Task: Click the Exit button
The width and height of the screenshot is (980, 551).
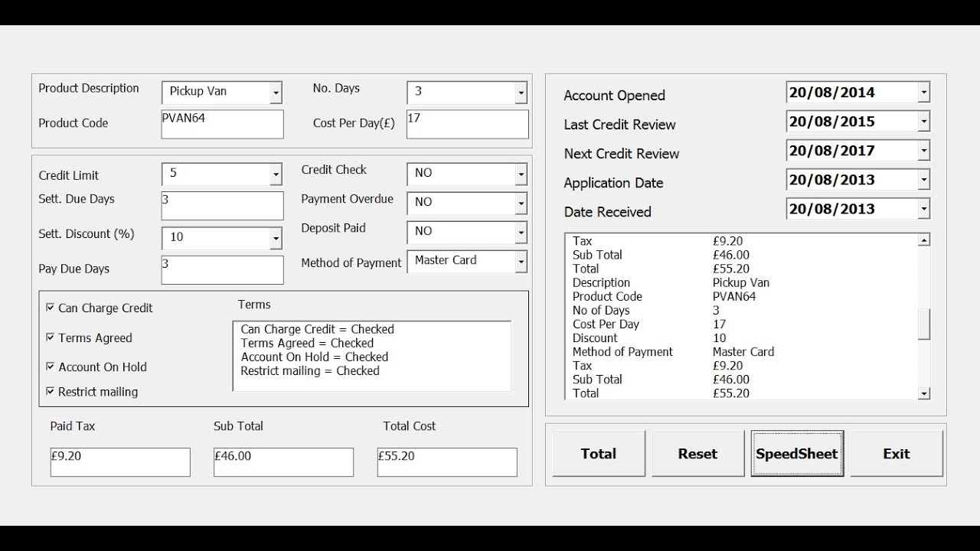Action: point(897,454)
